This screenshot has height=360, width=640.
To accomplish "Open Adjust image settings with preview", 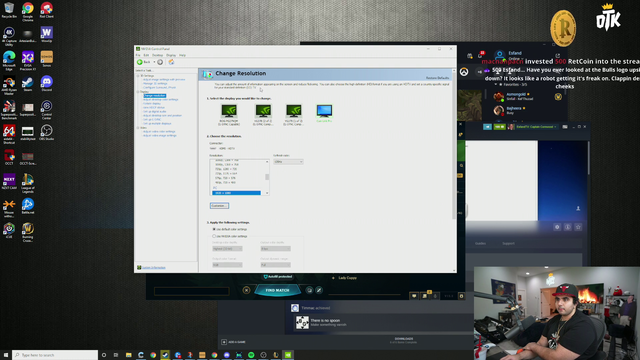I will pyautogui.click(x=164, y=80).
